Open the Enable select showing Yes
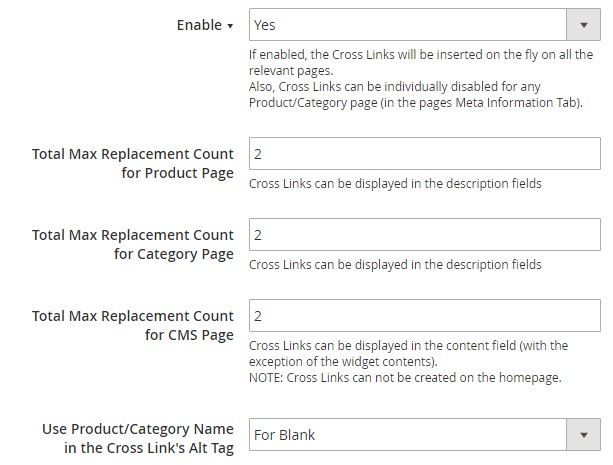 (408, 25)
